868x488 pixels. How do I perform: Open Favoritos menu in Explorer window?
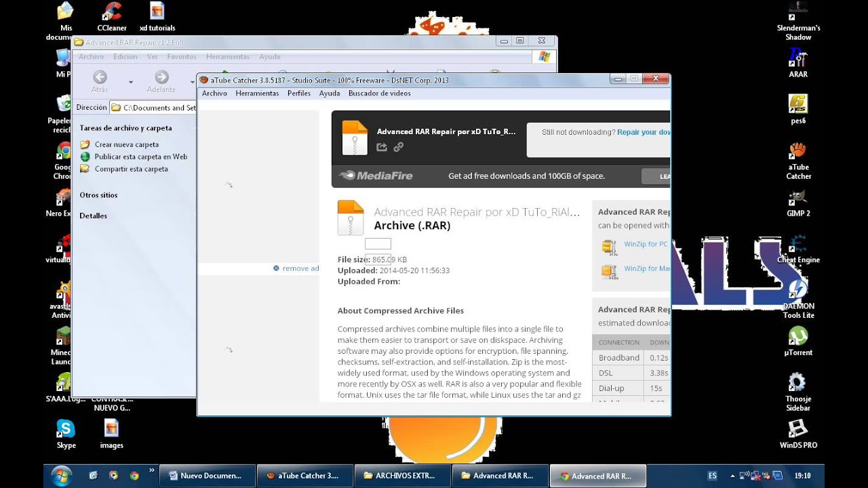(x=182, y=57)
